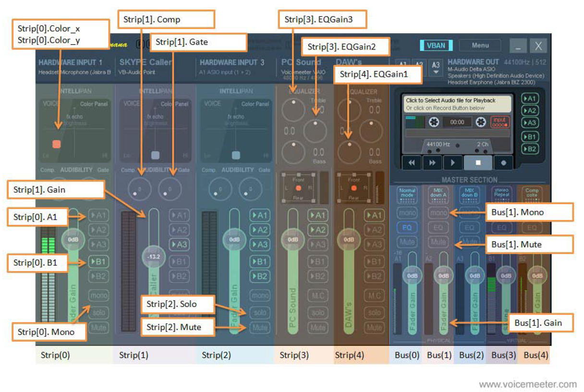Mute the HARDWARE INPUT 3 strip
The image size is (584, 392).
pyautogui.click(x=260, y=328)
